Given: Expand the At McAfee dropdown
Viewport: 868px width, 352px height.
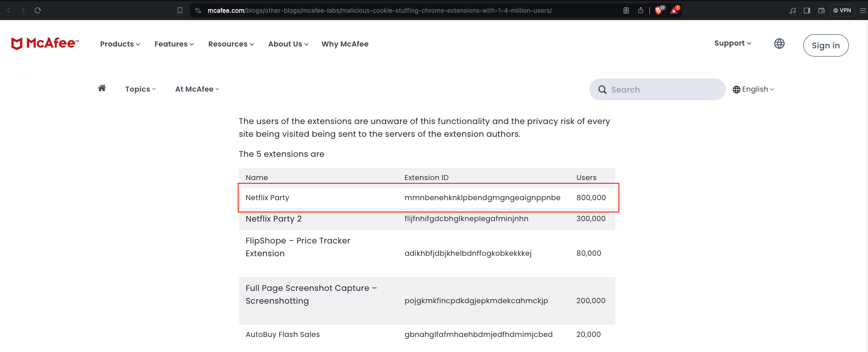Looking at the screenshot, I should click(197, 89).
